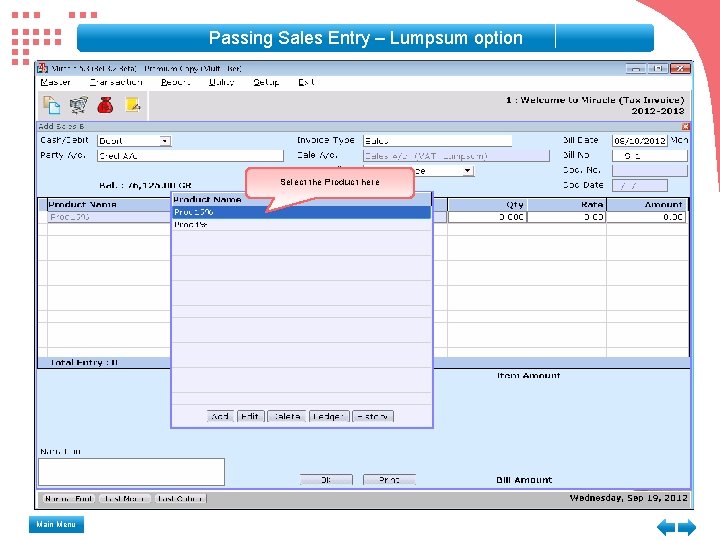
Task: Open the Setup menu
Action: pos(266,82)
